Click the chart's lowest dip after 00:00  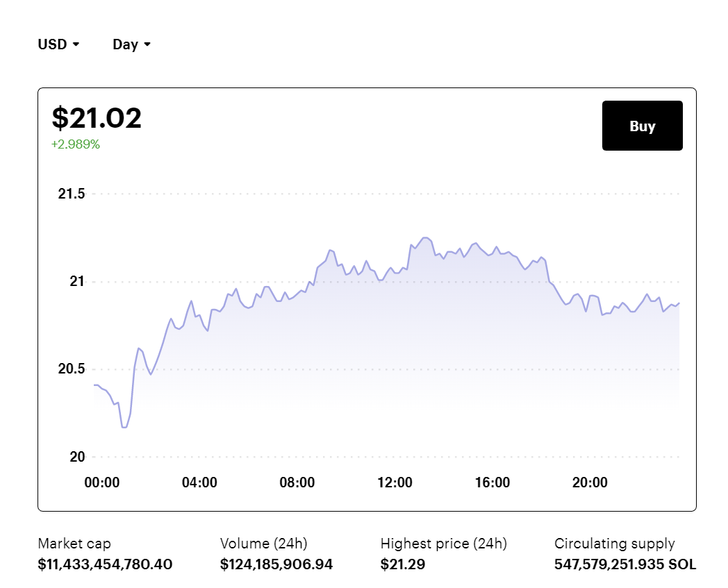coord(124,426)
